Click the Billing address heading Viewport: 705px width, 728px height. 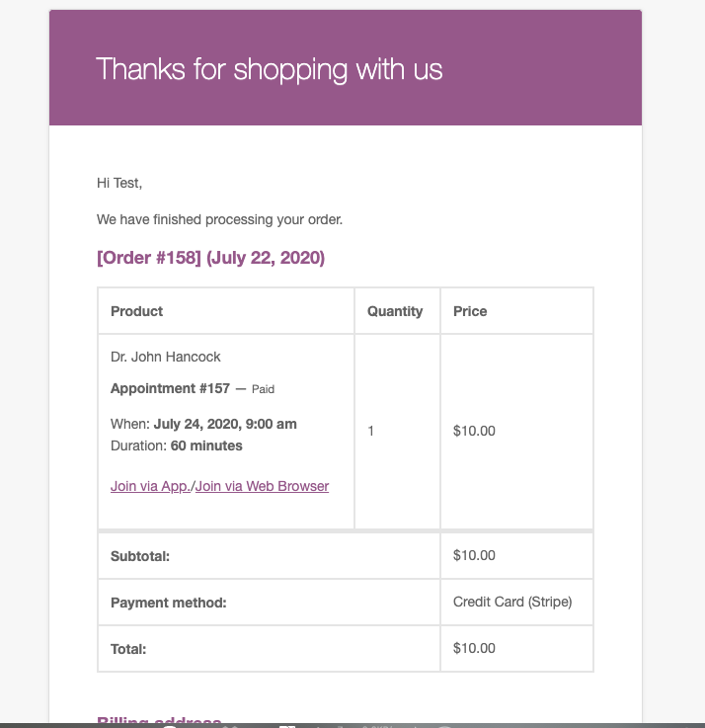pos(159,720)
